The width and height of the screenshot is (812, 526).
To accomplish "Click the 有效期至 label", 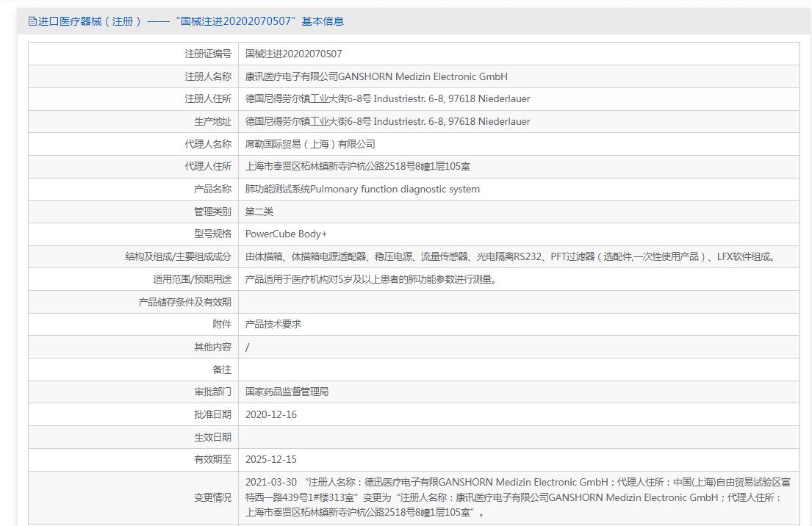I will tap(213, 460).
